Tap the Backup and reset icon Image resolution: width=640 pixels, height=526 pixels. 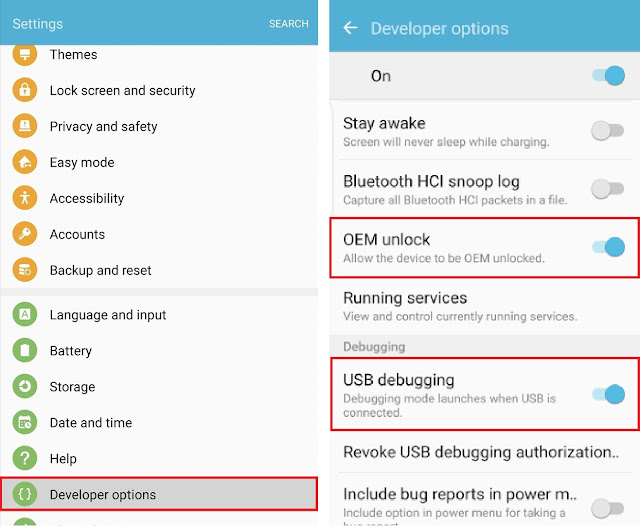[25, 270]
